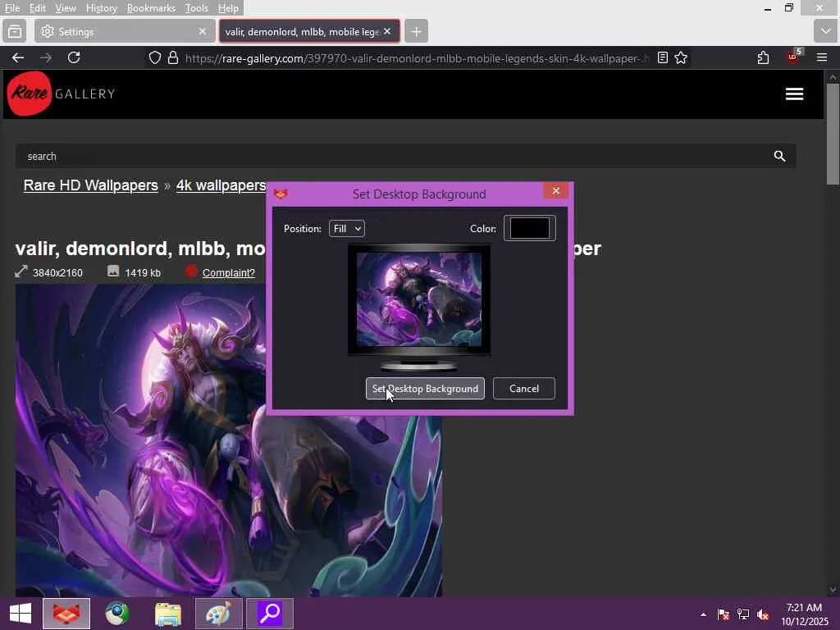Image resolution: width=840 pixels, height=630 pixels.
Task: Click muted volume tray icon
Action: click(763, 614)
